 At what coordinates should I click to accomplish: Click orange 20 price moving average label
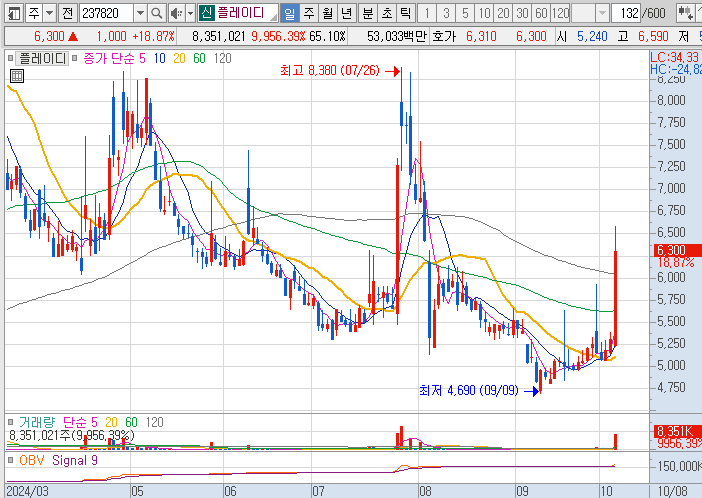pyautogui.click(x=179, y=58)
